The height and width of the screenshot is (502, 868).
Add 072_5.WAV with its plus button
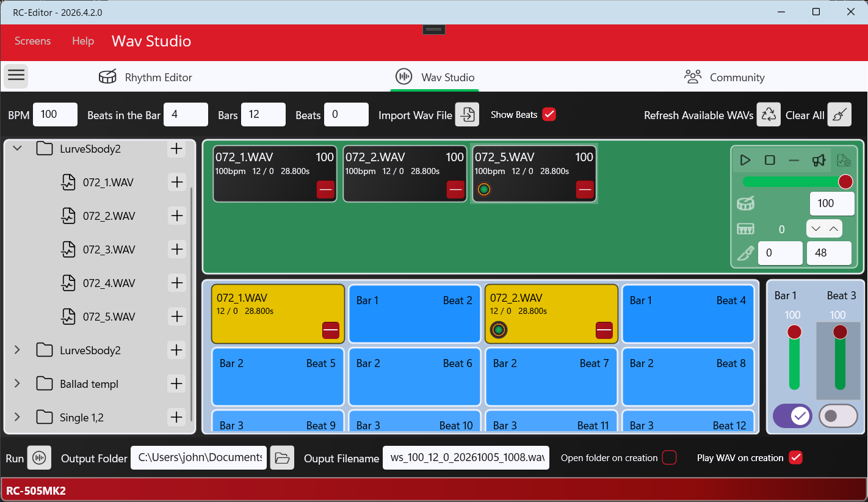176,316
